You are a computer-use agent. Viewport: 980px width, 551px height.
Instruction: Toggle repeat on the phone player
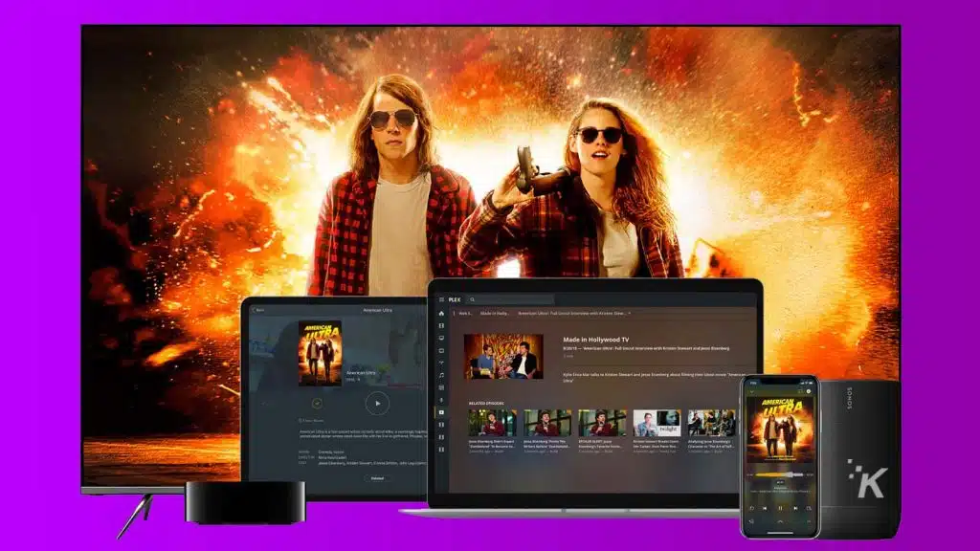pyautogui.click(x=752, y=508)
